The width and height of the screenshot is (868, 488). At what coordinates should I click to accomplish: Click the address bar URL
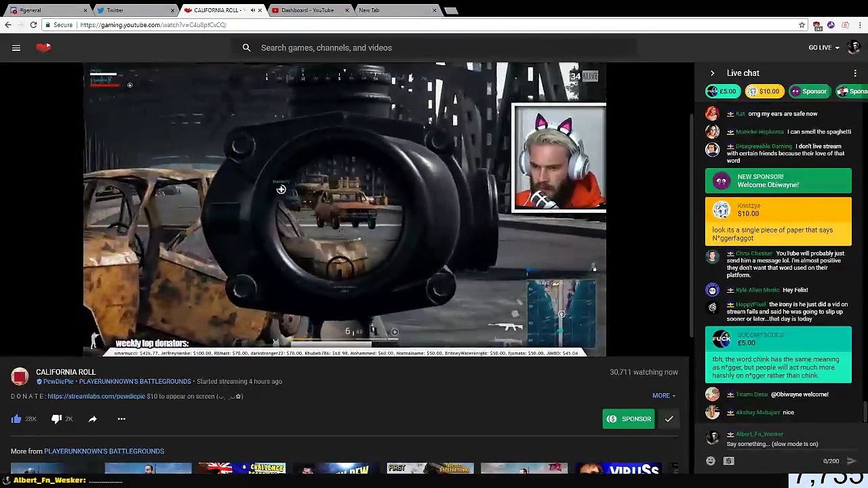coord(153,24)
